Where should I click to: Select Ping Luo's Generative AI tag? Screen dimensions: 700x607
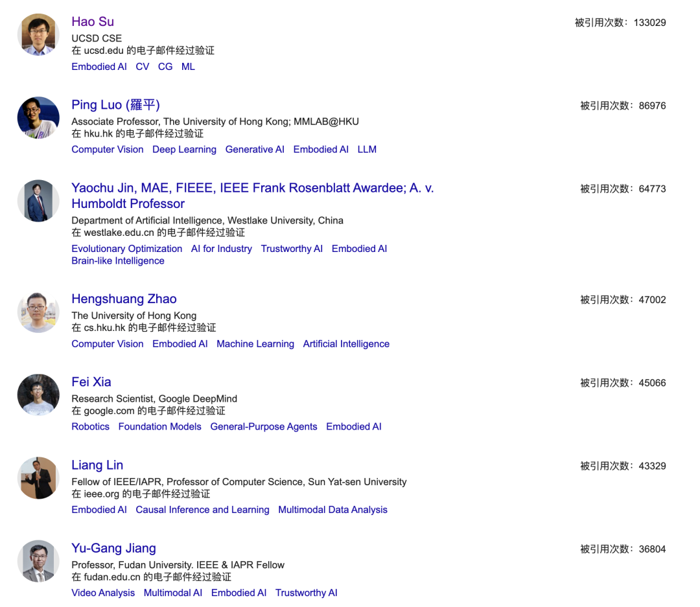[255, 150]
